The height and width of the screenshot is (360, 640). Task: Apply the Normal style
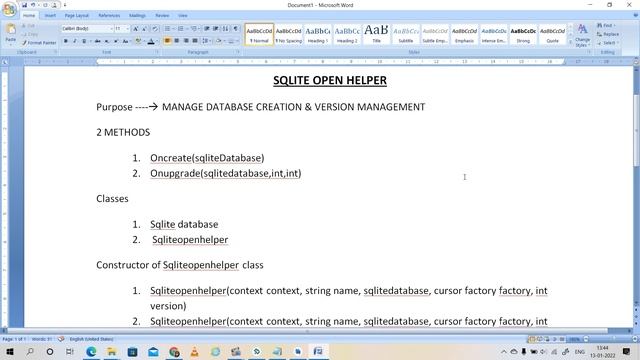tap(259, 34)
